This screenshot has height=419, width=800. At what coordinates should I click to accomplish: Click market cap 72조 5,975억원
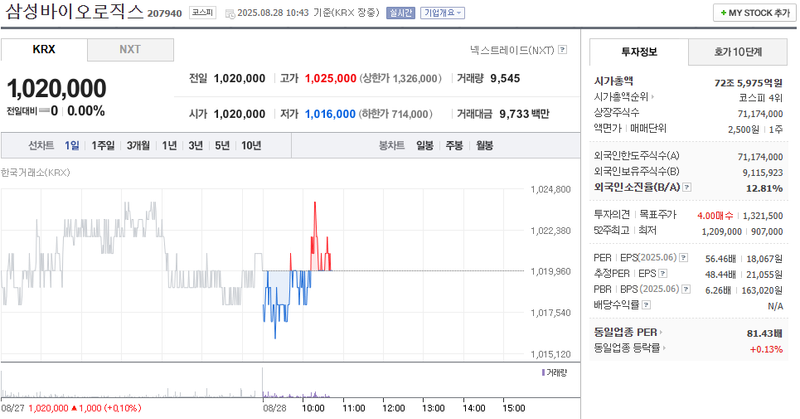[748, 83]
